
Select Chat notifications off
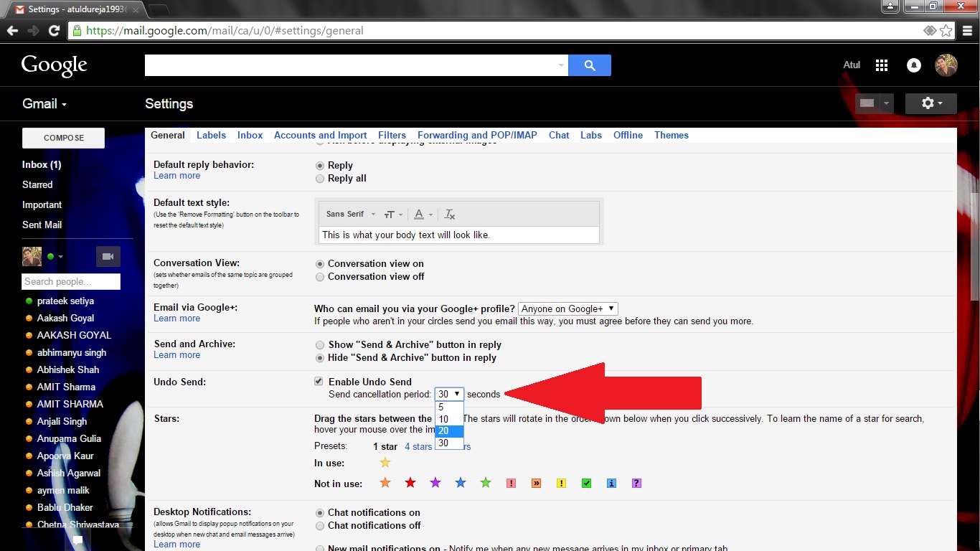[320, 526]
